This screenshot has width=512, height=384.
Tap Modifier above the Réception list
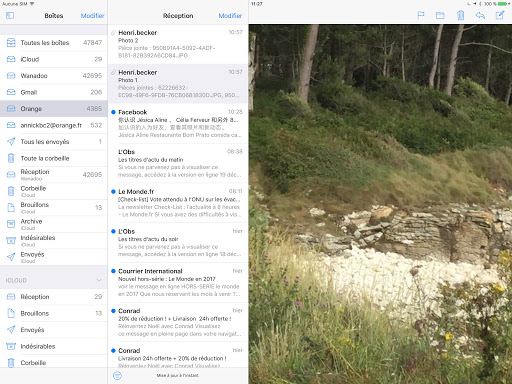tap(230, 16)
